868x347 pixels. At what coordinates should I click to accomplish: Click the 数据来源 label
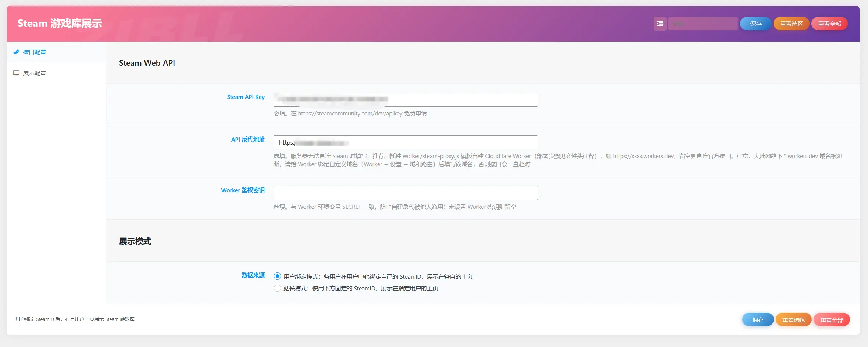[253, 275]
